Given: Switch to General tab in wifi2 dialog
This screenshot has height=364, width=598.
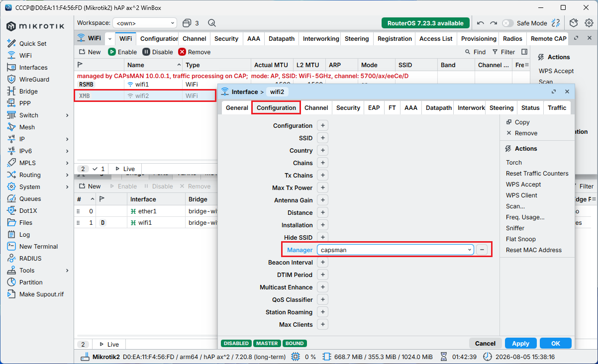Looking at the screenshot, I should click(x=237, y=107).
